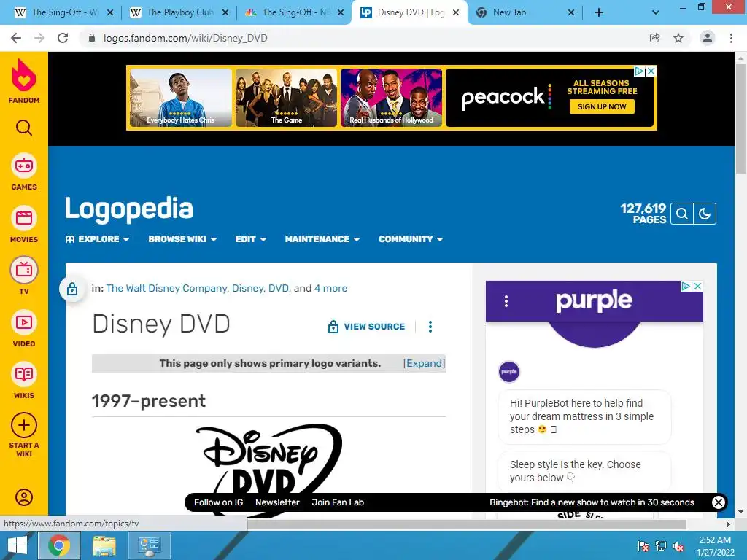The height and width of the screenshot is (560, 747).
Task: Click the share page icon in address bar
Action: pos(655,38)
